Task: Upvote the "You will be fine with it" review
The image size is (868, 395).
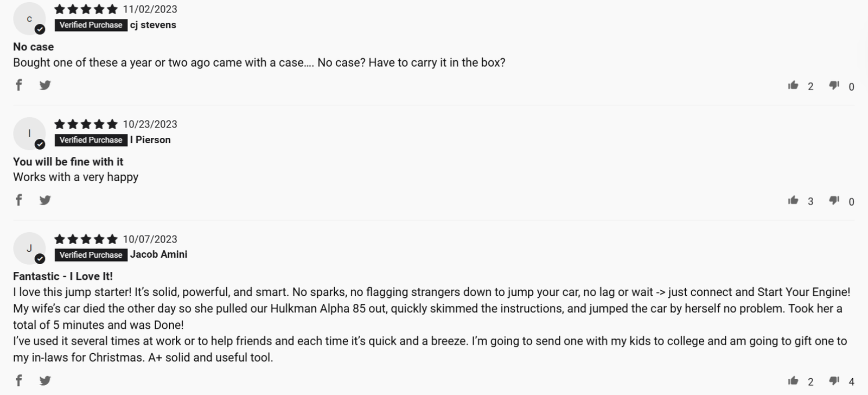Action: tap(793, 200)
